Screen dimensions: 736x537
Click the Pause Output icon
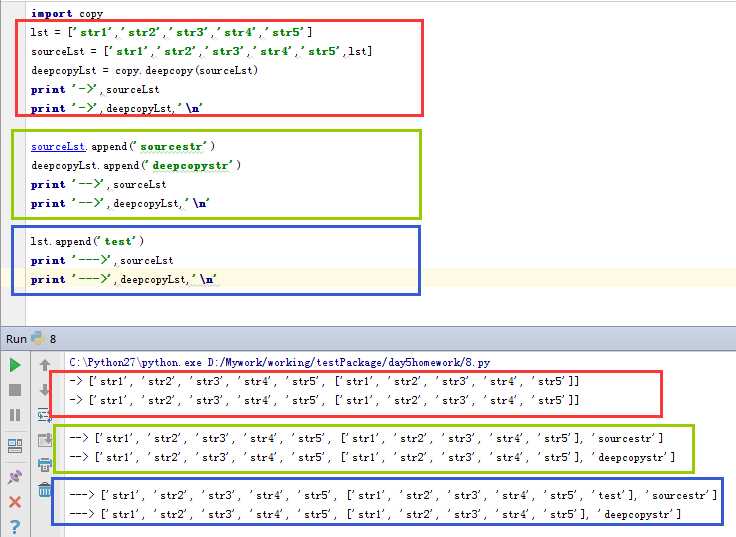pos(15,415)
